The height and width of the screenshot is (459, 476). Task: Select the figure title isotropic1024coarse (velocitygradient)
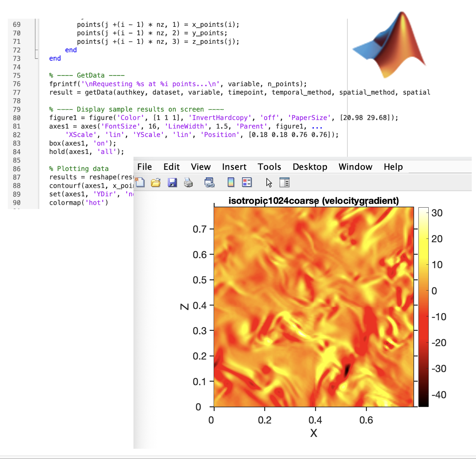[x=314, y=201]
